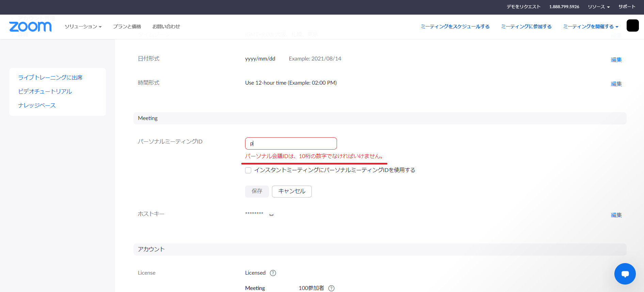Viewport: 644px width, 292px height.
Task: Go to ミーティングをスケジュールする
Action: (x=455, y=27)
